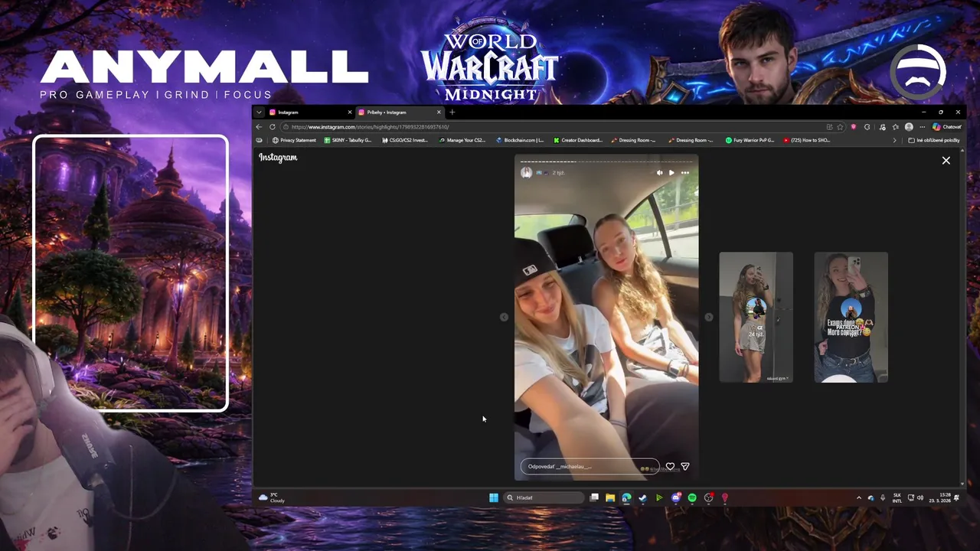Share the story via paper-plane icon
Viewport: 980px width, 551px height.
[685, 466]
